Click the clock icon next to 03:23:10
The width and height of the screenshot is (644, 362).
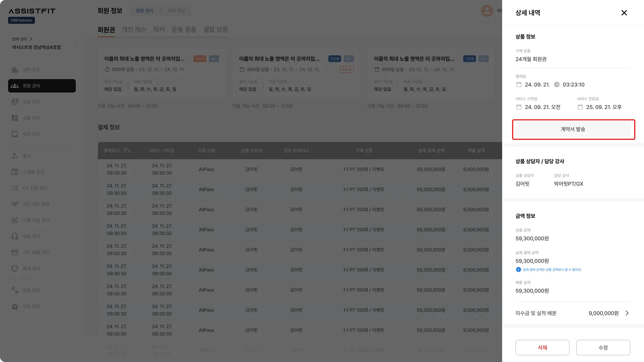557,85
